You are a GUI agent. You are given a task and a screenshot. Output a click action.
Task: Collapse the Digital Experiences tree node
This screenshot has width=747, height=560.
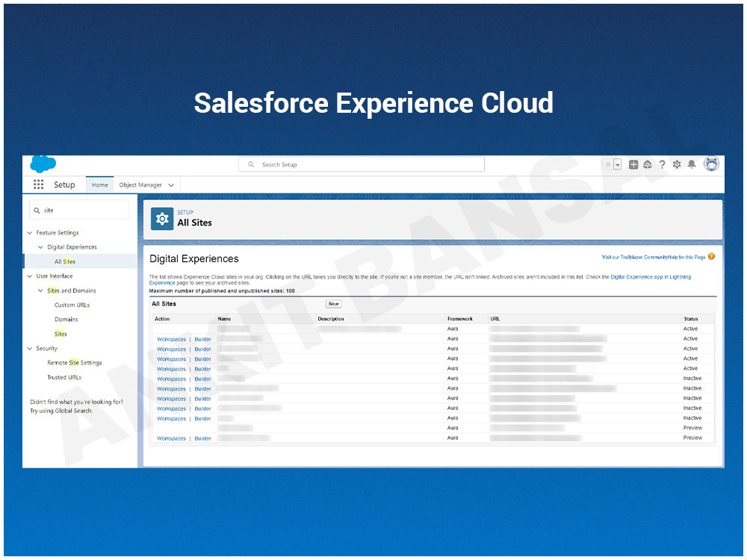pyautogui.click(x=40, y=247)
